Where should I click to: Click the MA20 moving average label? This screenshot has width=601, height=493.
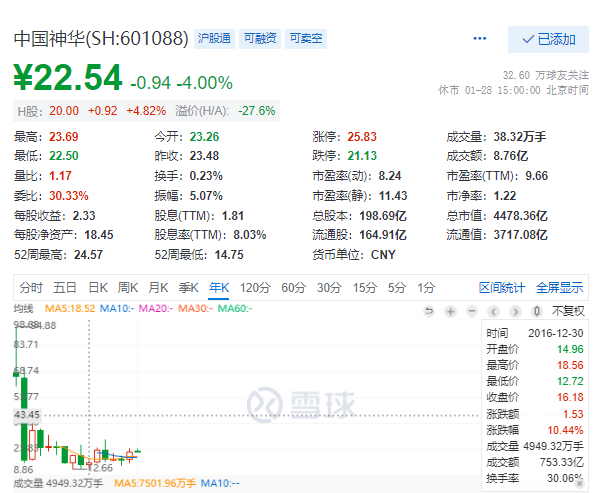tap(156, 308)
